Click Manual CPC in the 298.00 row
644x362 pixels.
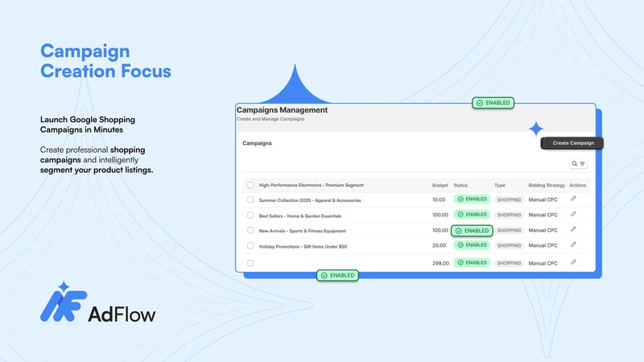(x=543, y=264)
